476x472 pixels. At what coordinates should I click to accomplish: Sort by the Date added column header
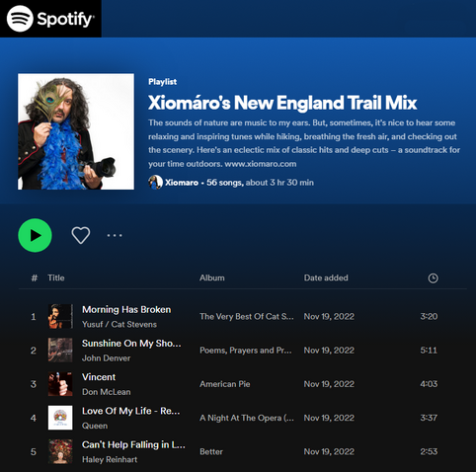click(x=326, y=277)
